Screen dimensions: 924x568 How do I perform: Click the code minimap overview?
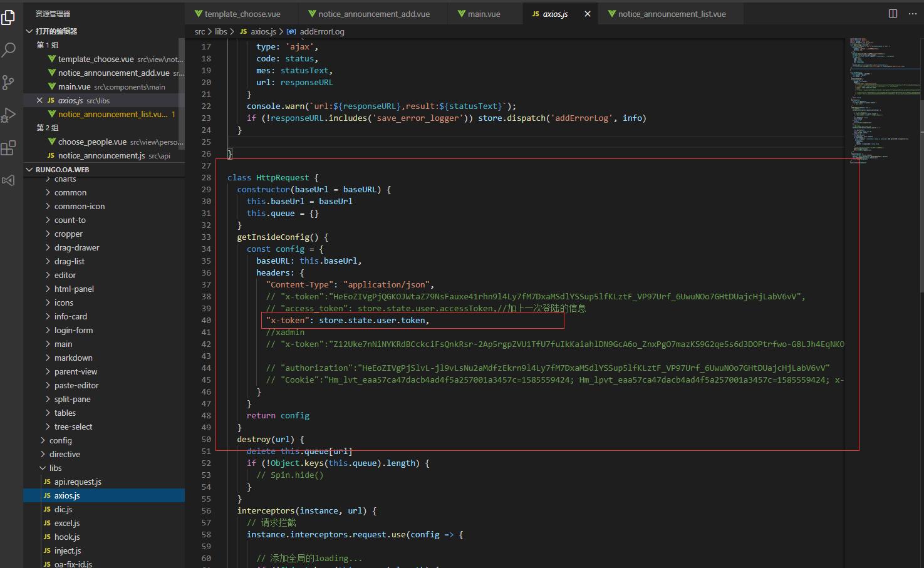tap(885, 100)
